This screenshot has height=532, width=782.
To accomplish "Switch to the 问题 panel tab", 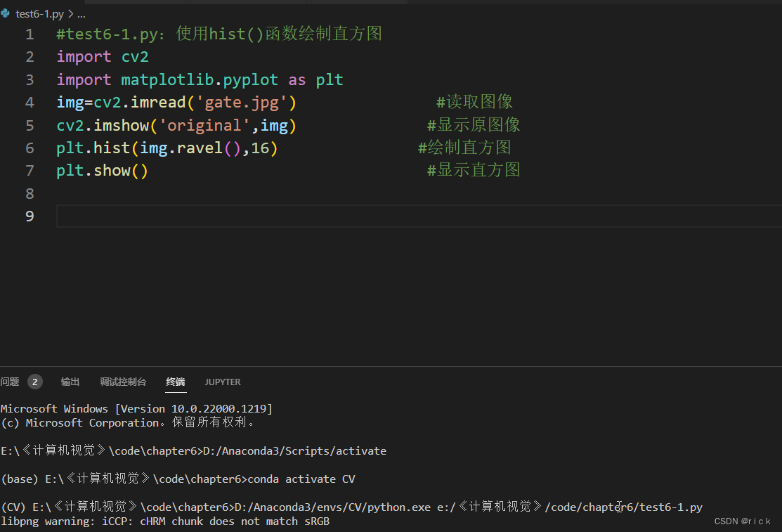I will tap(9, 382).
